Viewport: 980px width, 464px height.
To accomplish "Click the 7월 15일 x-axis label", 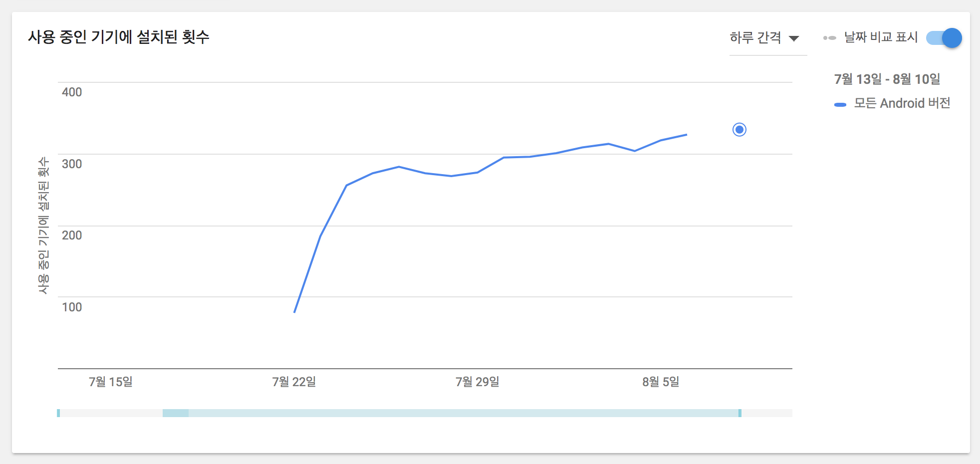I will pos(111,382).
